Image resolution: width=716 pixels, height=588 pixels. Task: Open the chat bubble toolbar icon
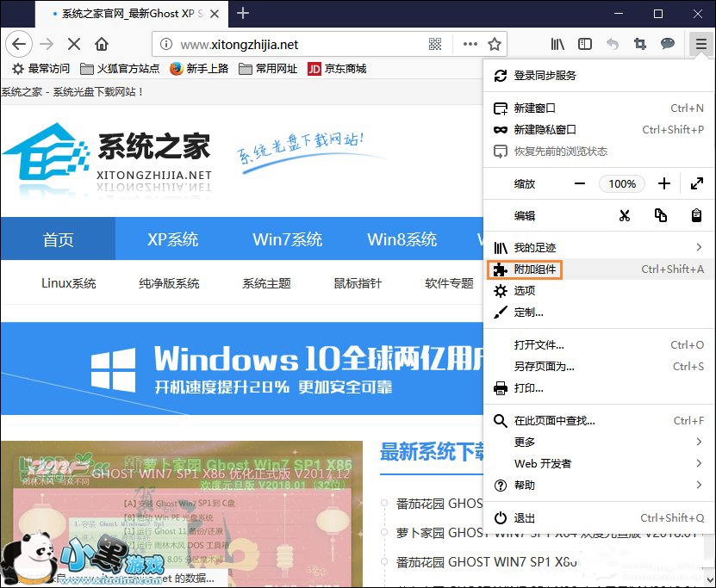pos(668,44)
